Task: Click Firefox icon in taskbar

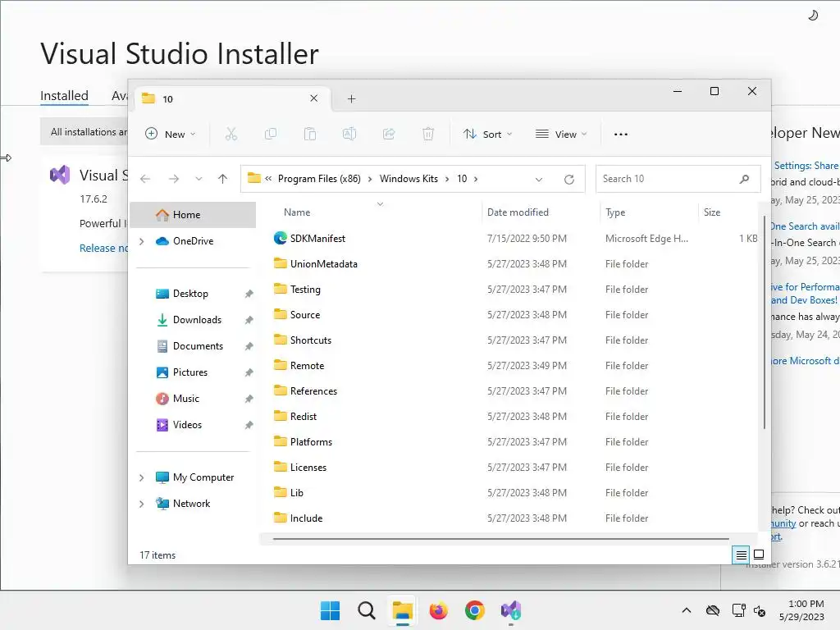Action: coord(438,610)
